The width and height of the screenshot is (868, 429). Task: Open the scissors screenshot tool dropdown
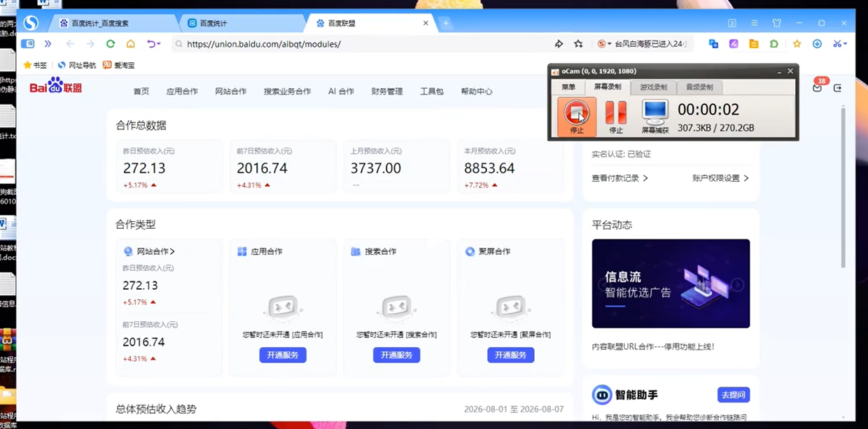click(839, 43)
